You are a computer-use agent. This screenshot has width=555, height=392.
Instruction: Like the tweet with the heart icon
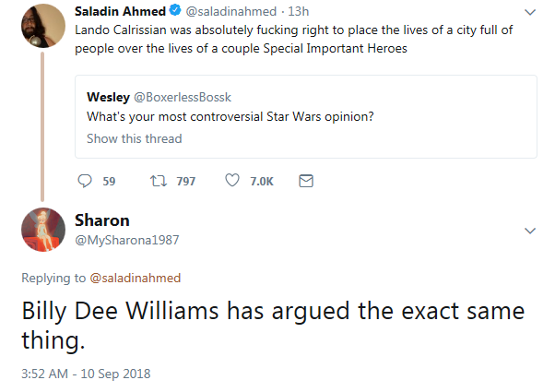tap(232, 182)
